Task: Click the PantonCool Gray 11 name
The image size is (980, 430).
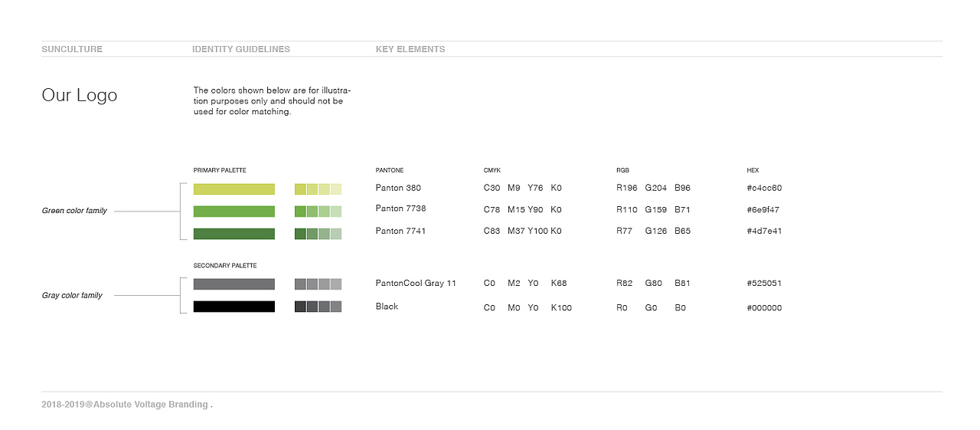Action: coord(416,283)
